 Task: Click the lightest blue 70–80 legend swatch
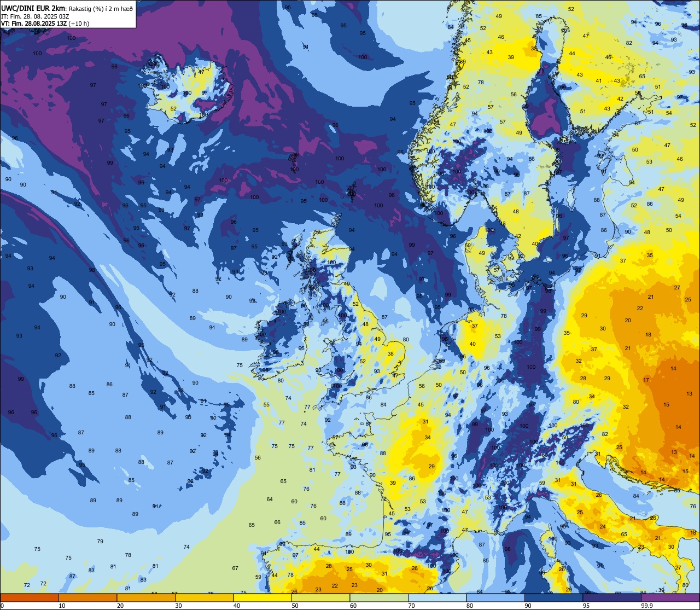(x=437, y=597)
